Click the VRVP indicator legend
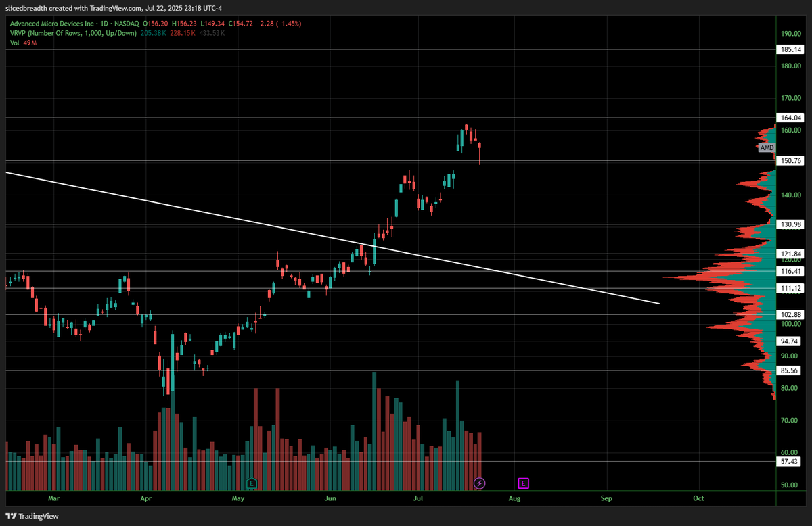812x526 pixels. click(x=72, y=33)
